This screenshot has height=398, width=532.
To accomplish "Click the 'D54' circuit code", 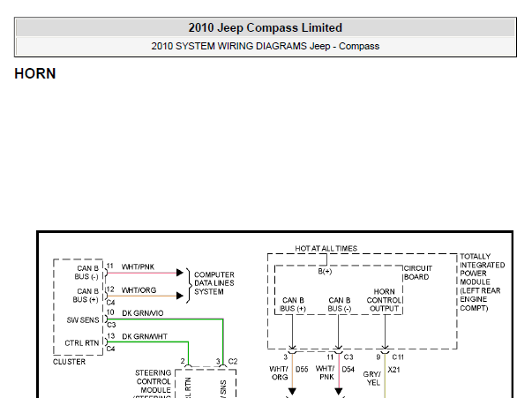I will (x=348, y=369).
